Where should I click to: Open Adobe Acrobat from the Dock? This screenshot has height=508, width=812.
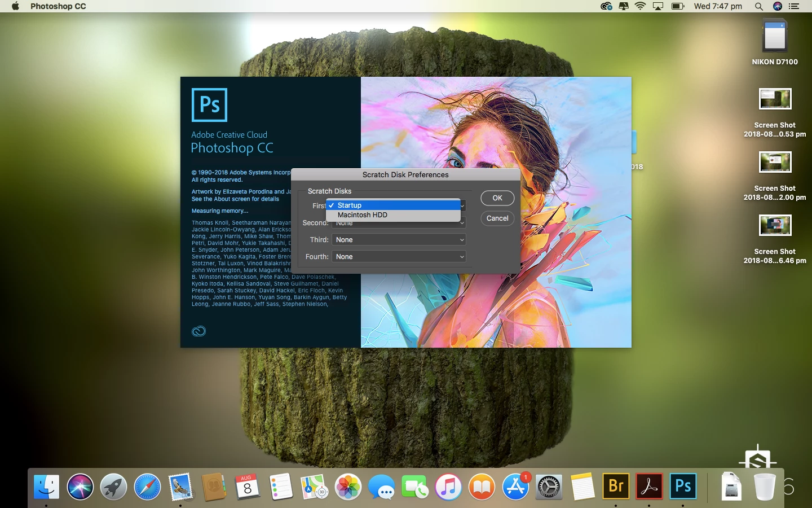pyautogui.click(x=649, y=487)
